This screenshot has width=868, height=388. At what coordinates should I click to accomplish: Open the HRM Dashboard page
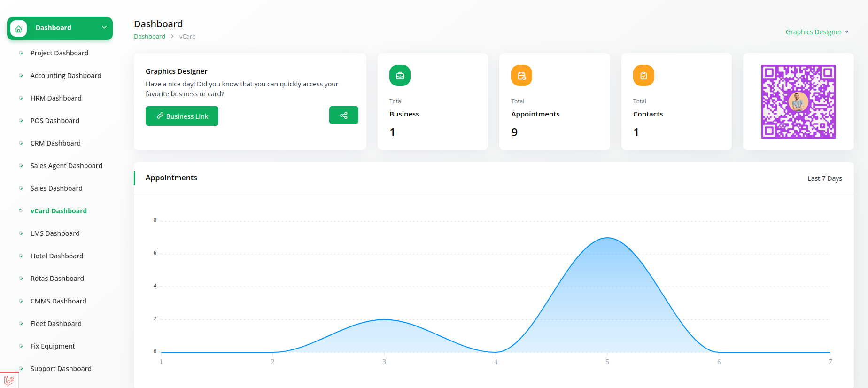tap(56, 98)
